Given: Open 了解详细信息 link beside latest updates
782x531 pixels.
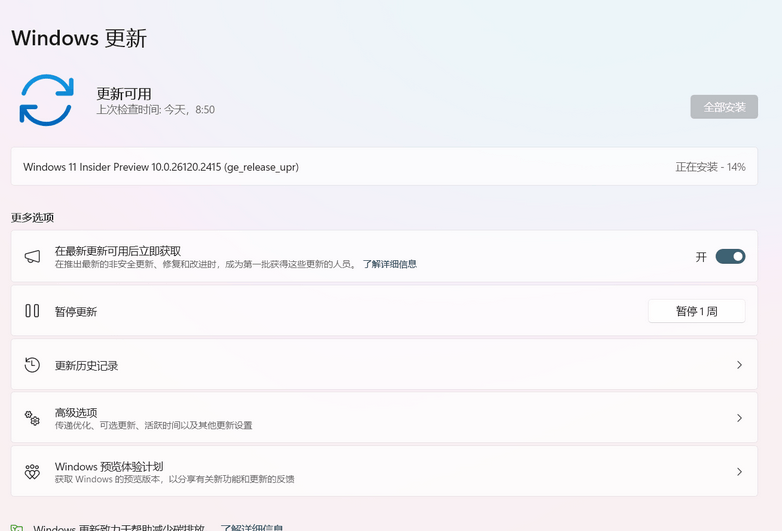Looking at the screenshot, I should (x=390, y=264).
